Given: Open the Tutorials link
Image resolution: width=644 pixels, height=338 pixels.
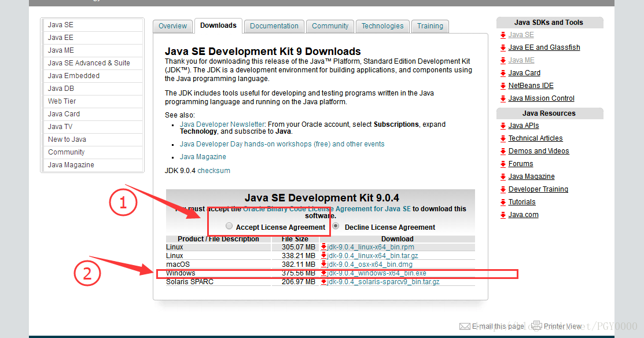Looking at the screenshot, I should pos(522,201).
